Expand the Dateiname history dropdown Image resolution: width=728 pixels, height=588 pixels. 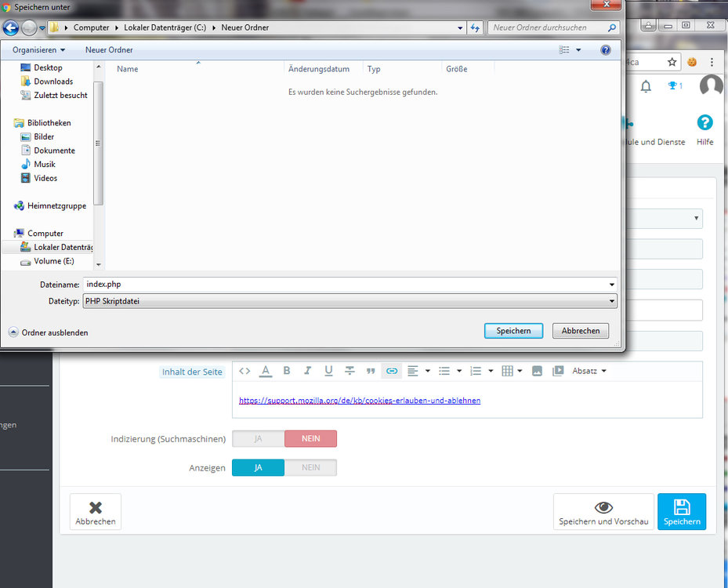point(612,285)
